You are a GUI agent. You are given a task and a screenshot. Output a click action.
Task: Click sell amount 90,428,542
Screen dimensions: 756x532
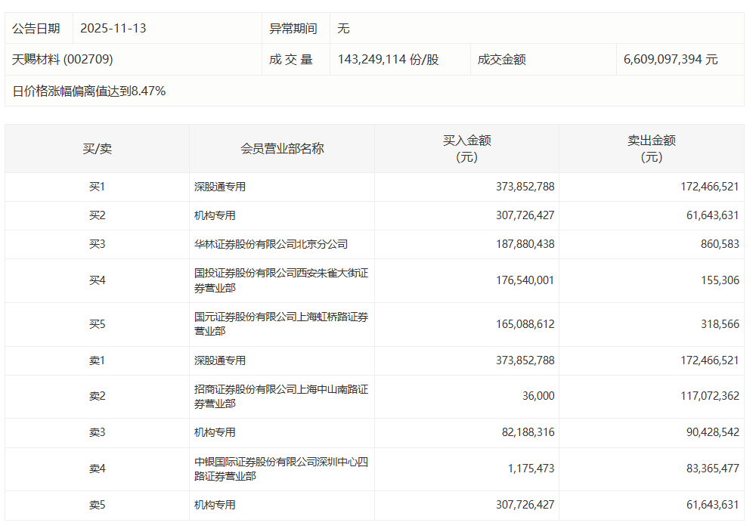[x=713, y=431]
